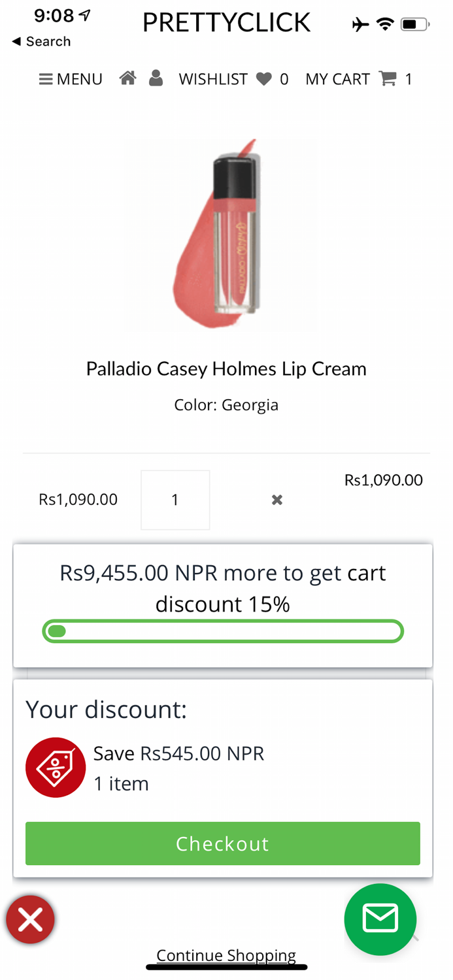Click the home icon in the navigation bar

(x=128, y=77)
